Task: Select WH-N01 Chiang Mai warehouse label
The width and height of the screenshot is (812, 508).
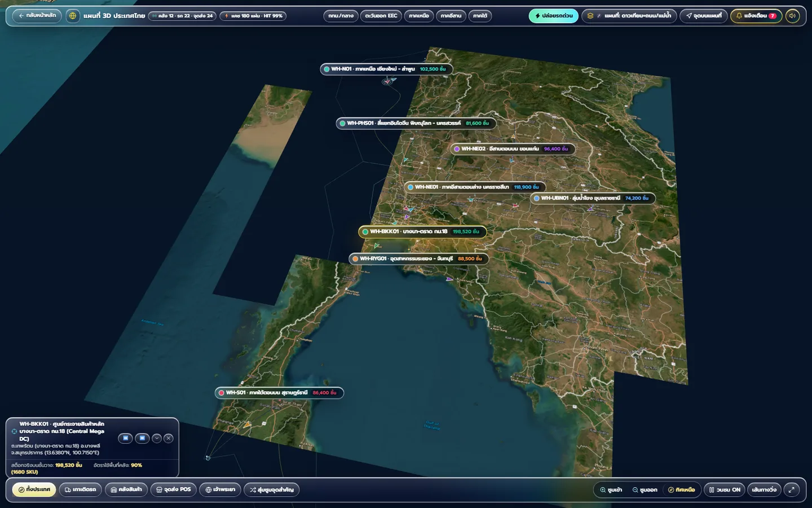Action: (386, 69)
